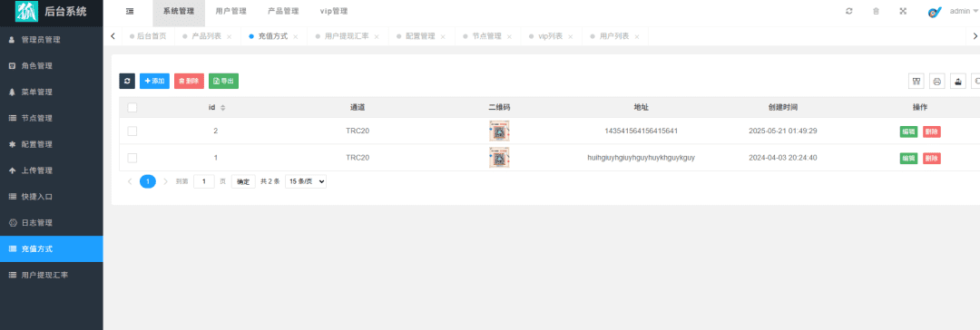This screenshot has width=980, height=330.
Task: Switch to the 配置管理 tab
Action: pos(420,36)
